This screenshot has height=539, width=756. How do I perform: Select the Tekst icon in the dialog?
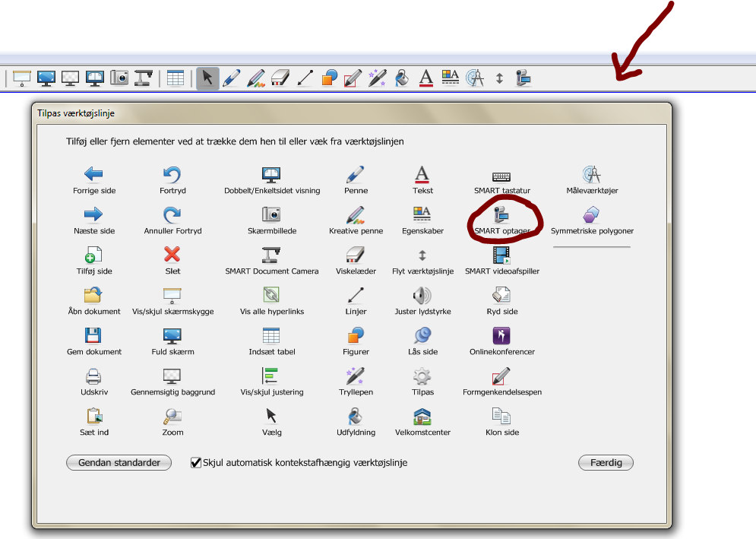point(422,174)
